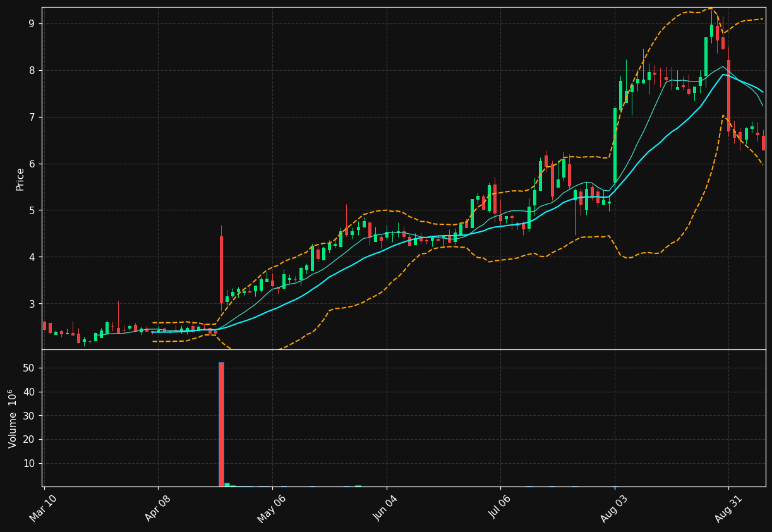Click price axis value 7
Screen dimensions: 772x532
(x=32, y=118)
